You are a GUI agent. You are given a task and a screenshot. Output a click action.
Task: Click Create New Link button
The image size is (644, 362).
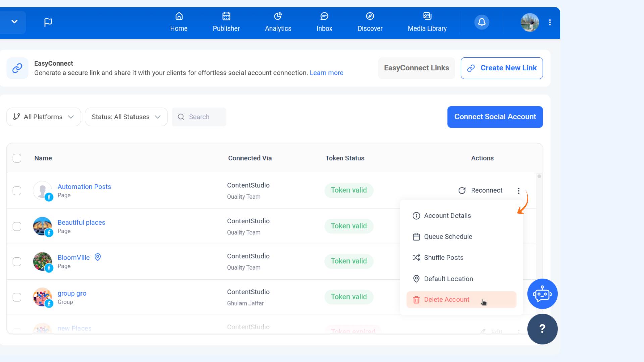point(501,68)
